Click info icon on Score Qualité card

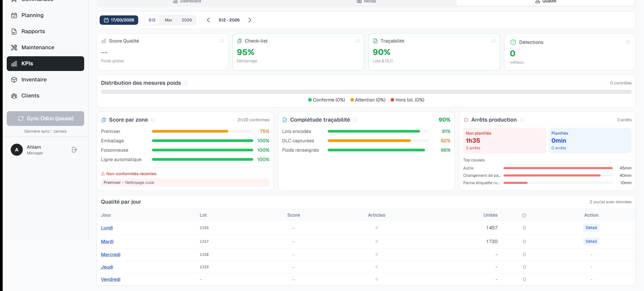pos(222,41)
